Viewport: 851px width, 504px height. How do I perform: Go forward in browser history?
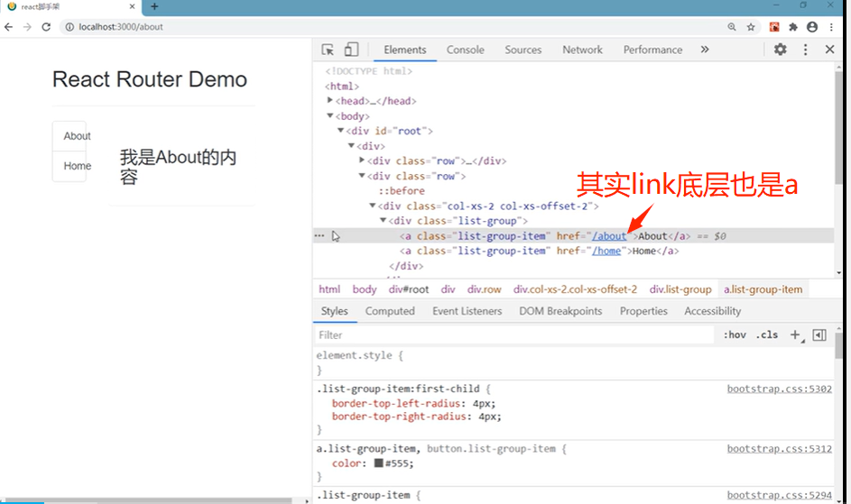(x=27, y=26)
